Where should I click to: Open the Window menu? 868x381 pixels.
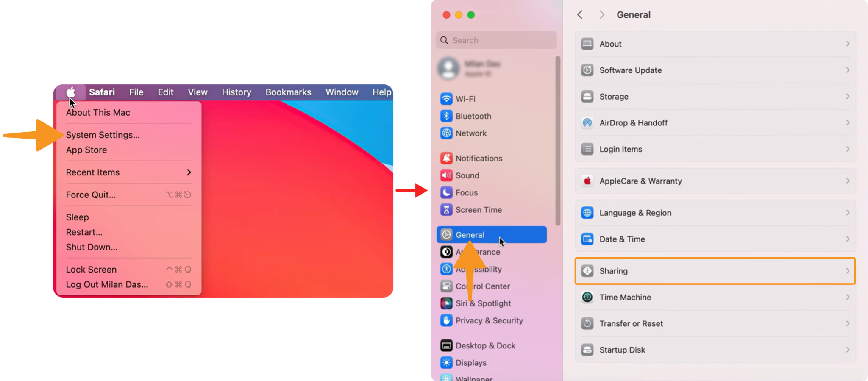coord(342,92)
